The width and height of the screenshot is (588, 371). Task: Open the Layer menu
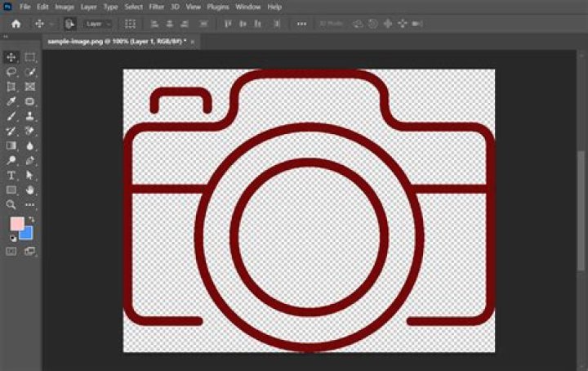(x=88, y=7)
